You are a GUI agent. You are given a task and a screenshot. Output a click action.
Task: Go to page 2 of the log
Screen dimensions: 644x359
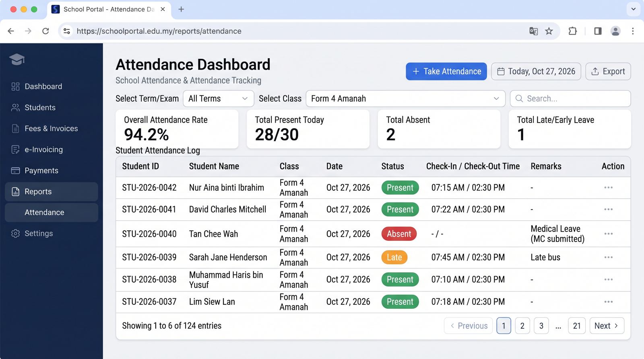522,326
